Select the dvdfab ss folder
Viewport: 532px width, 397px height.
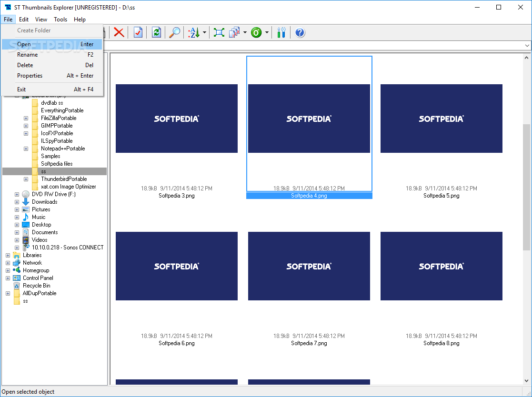[x=52, y=103]
